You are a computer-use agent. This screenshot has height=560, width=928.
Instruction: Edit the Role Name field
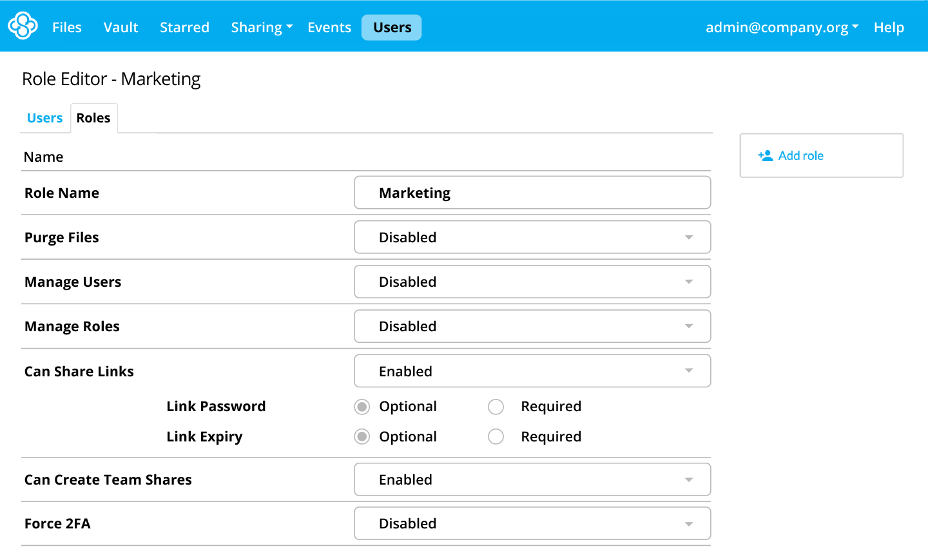[x=532, y=193]
